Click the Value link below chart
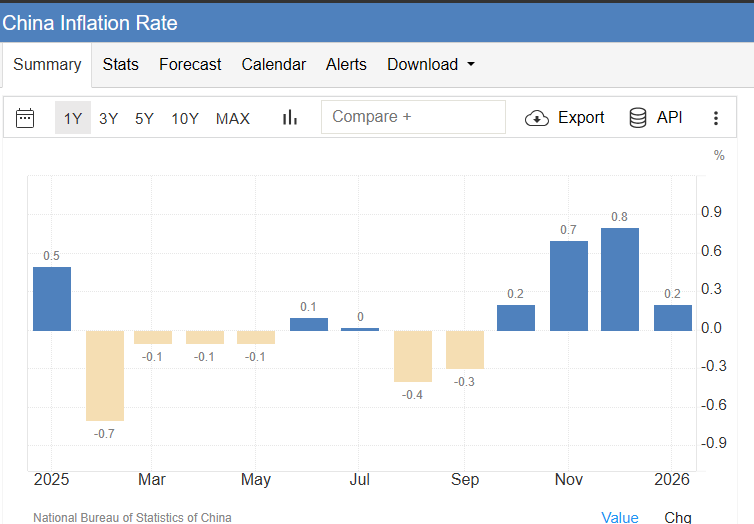 coord(619,516)
